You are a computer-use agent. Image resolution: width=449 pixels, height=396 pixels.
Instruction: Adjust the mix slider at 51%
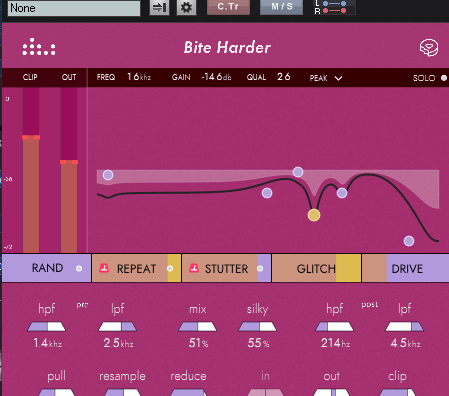[x=198, y=327]
